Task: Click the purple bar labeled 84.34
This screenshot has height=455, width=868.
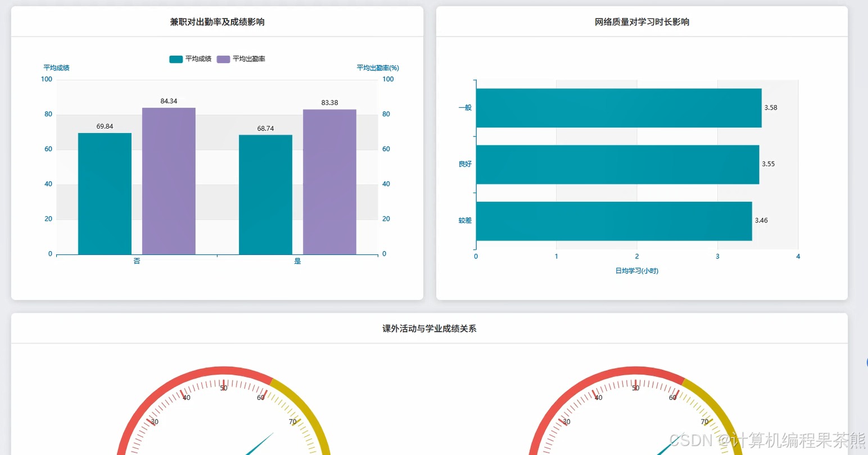Action: pos(169,181)
